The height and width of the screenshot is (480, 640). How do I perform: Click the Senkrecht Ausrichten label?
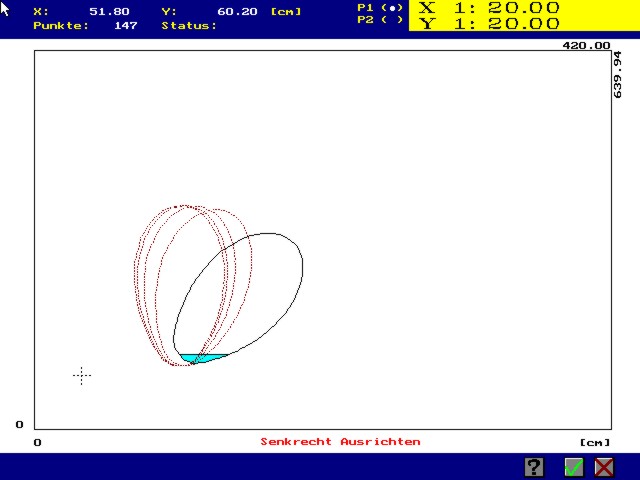(340, 442)
